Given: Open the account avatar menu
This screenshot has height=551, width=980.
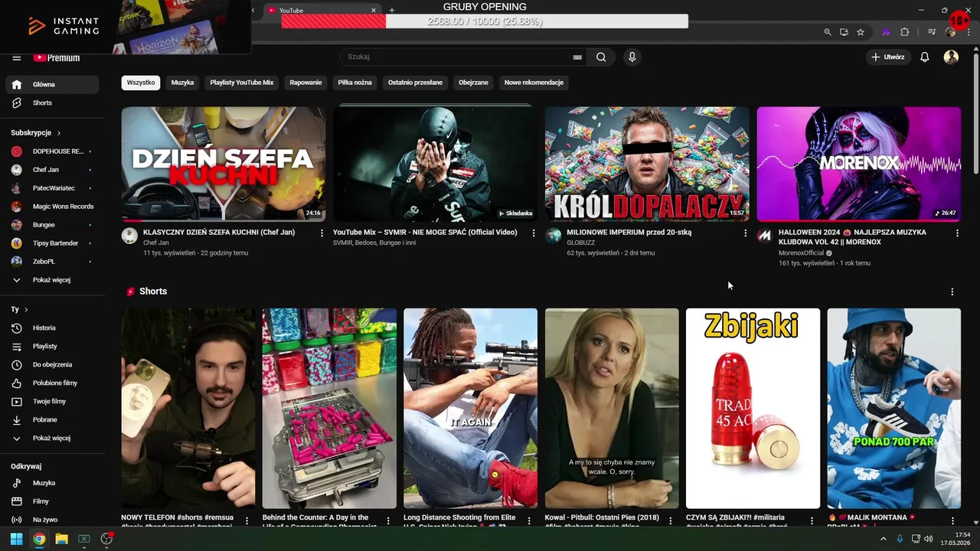Looking at the screenshot, I should 951,57.
